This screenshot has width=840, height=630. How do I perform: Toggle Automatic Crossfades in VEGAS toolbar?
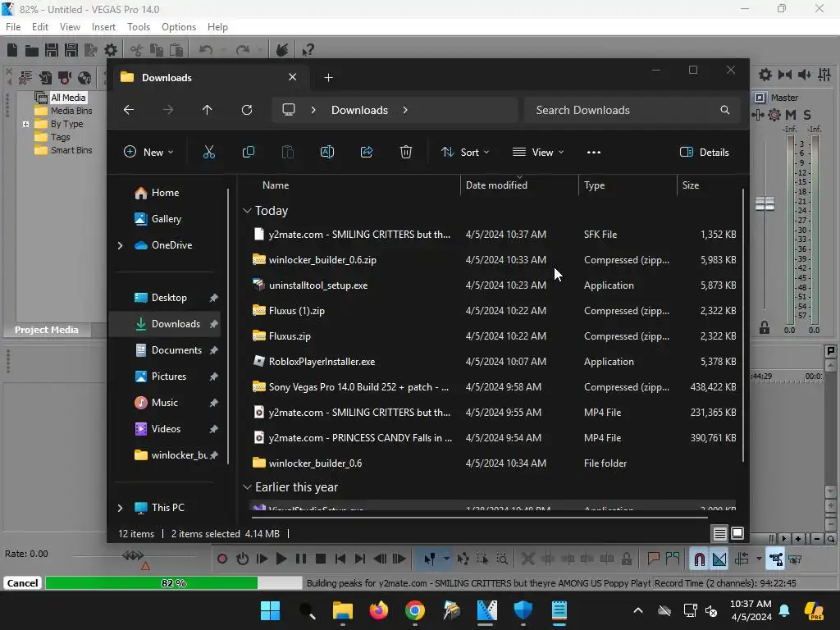[x=719, y=559]
